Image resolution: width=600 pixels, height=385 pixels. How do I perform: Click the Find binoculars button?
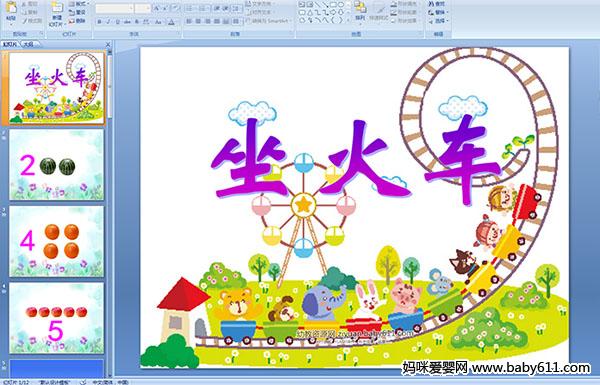(x=437, y=4)
